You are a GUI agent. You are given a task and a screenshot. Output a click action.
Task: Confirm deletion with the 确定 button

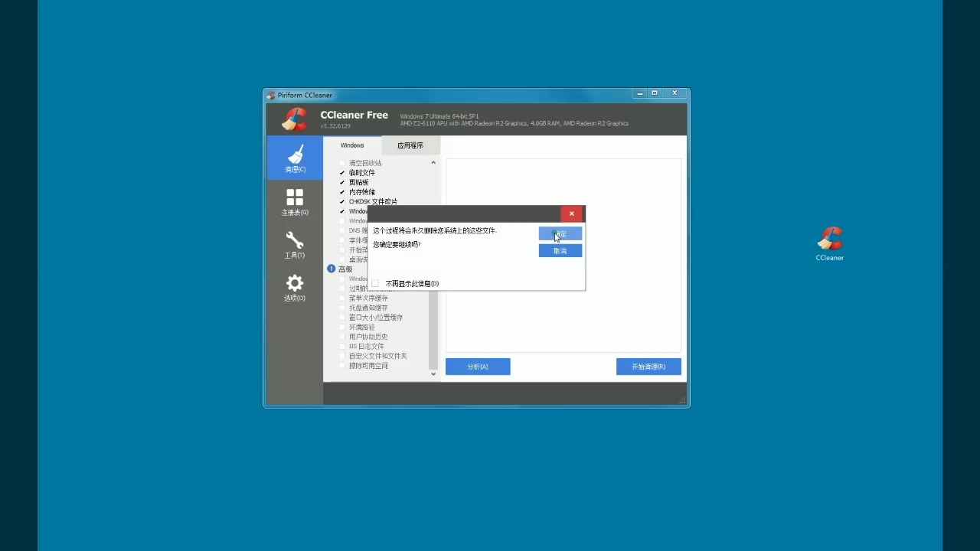point(560,233)
